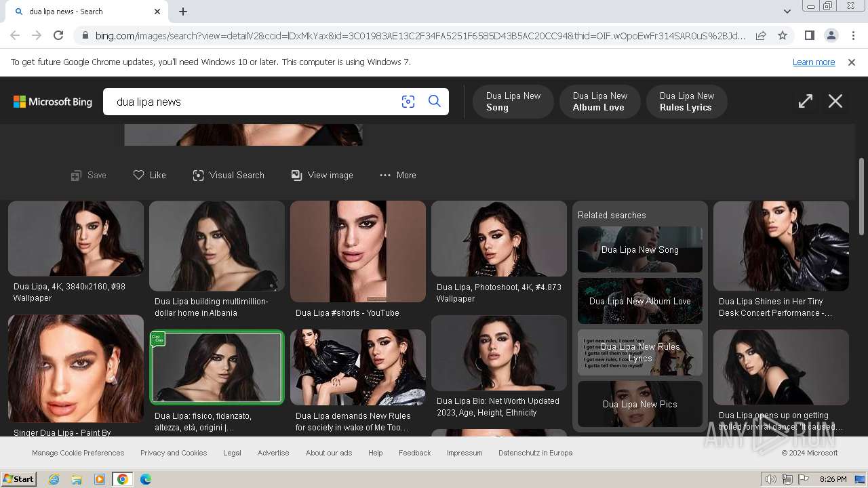Open the Advertise footer link

click(273, 453)
